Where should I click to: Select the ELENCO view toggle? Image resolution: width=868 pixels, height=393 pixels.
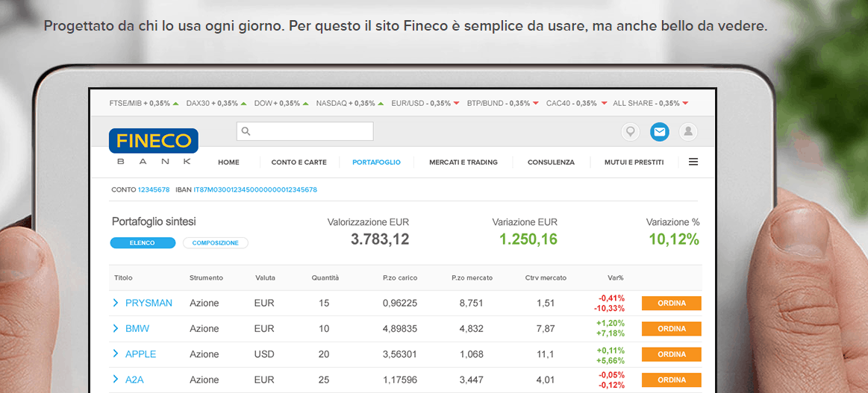pos(143,242)
